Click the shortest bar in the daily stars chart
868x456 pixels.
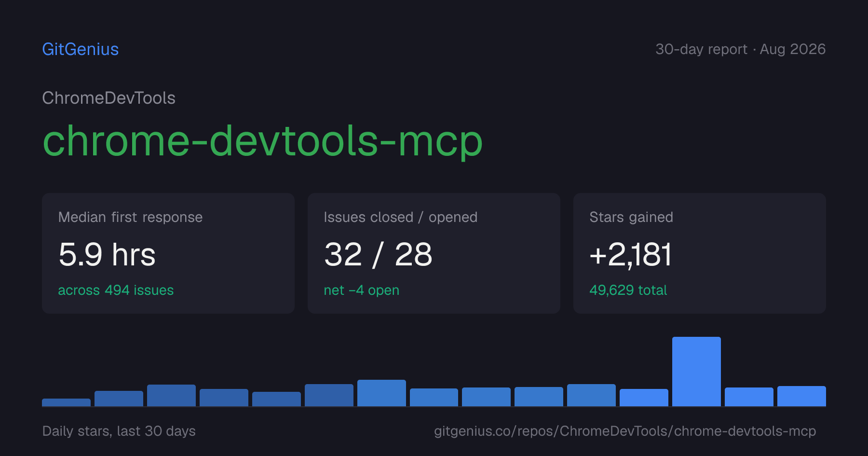[x=66, y=402]
